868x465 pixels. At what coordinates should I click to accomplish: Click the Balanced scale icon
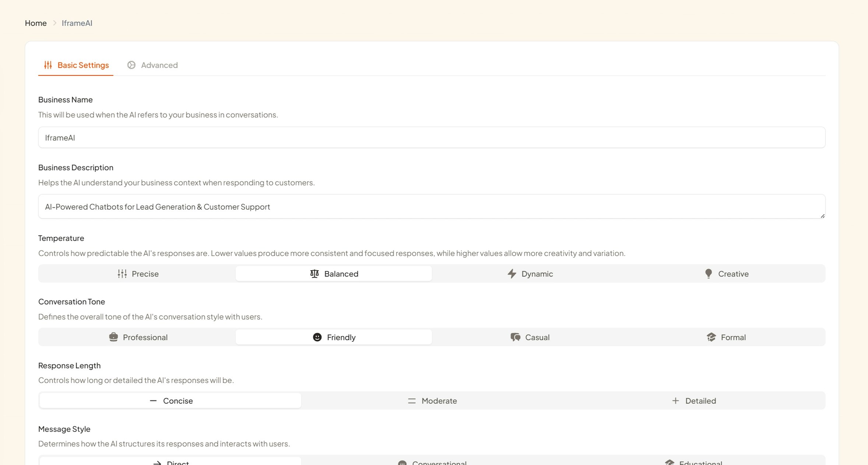(314, 274)
